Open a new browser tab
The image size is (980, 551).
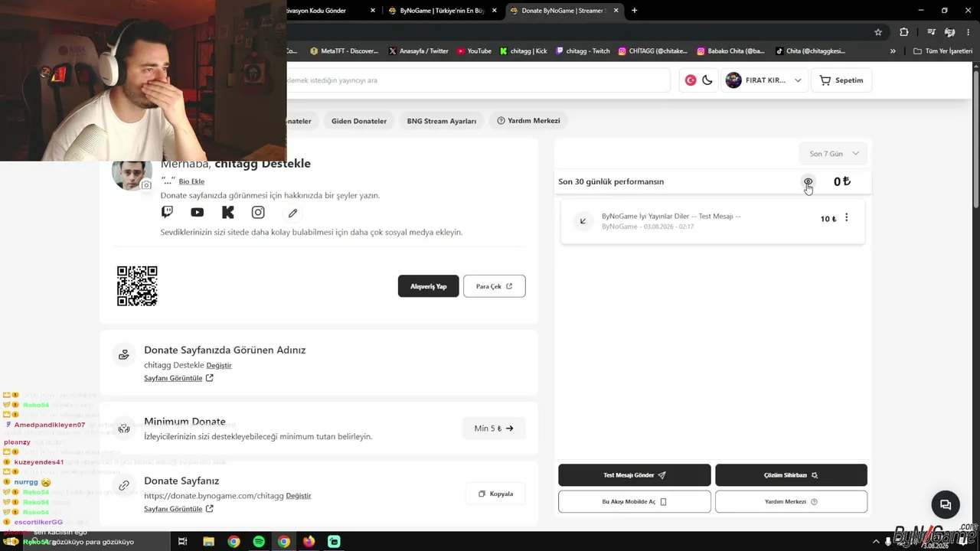634,11
